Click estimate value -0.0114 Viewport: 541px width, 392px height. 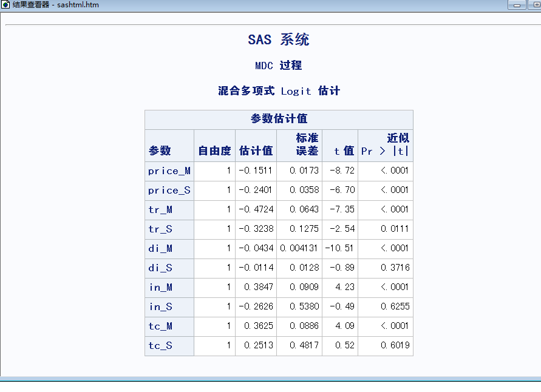click(256, 268)
